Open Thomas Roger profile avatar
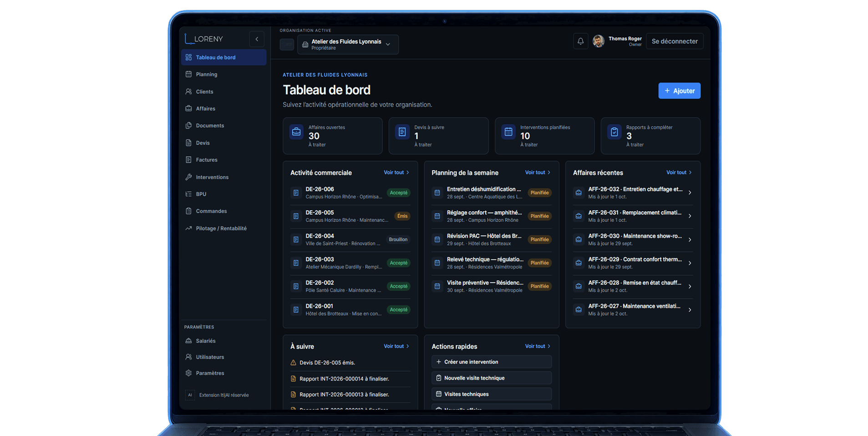 599,41
